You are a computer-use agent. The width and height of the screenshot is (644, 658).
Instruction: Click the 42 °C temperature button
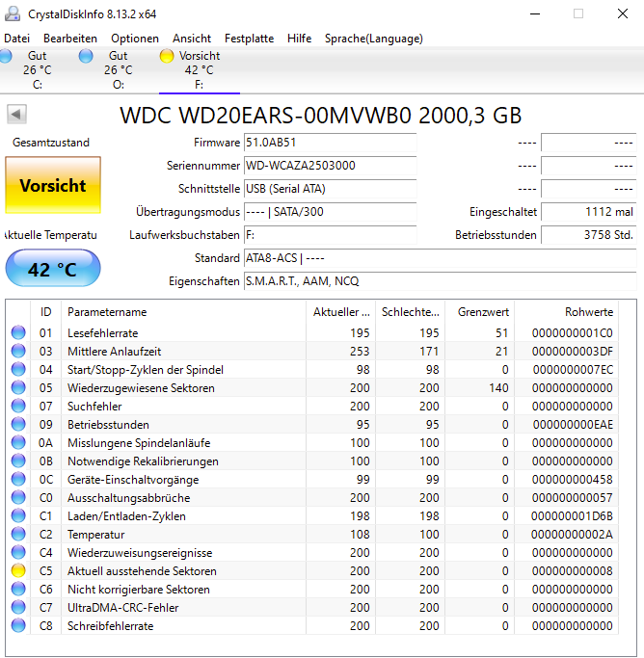click(53, 268)
